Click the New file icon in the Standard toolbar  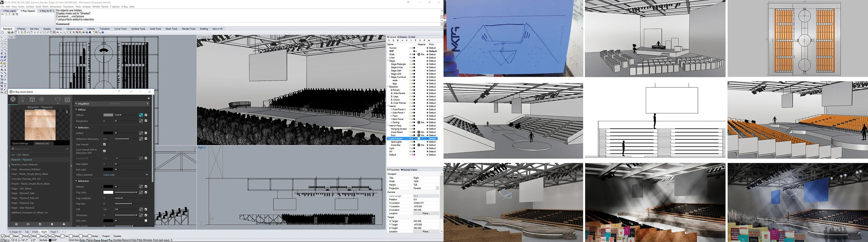[x=2, y=32]
